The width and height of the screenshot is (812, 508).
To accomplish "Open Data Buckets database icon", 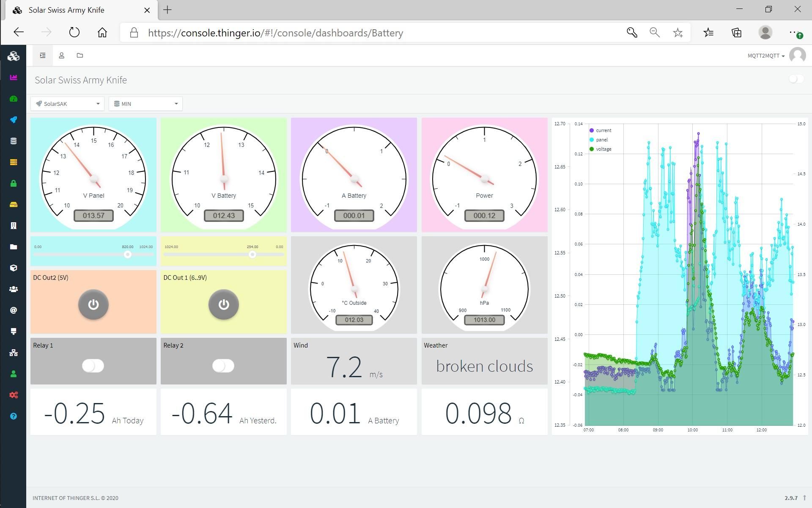I will click(x=14, y=141).
